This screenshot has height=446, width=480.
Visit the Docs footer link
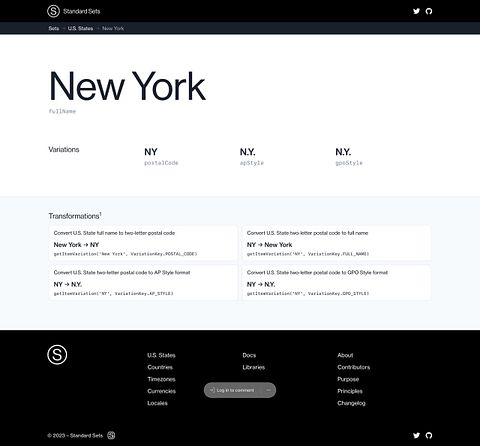point(249,355)
